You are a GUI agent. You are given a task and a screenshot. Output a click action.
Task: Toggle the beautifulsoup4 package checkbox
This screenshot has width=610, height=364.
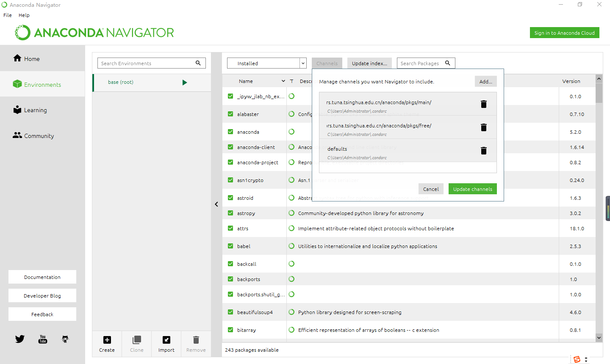pyautogui.click(x=230, y=312)
